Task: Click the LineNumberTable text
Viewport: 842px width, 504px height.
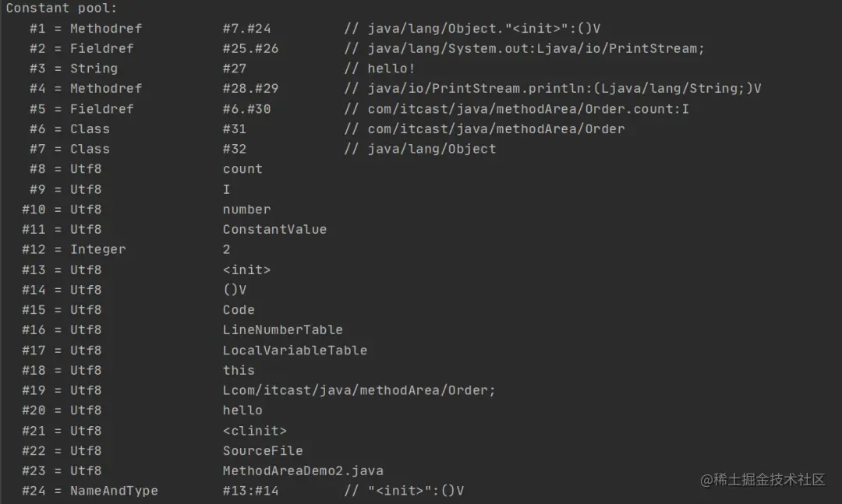Action: click(282, 330)
